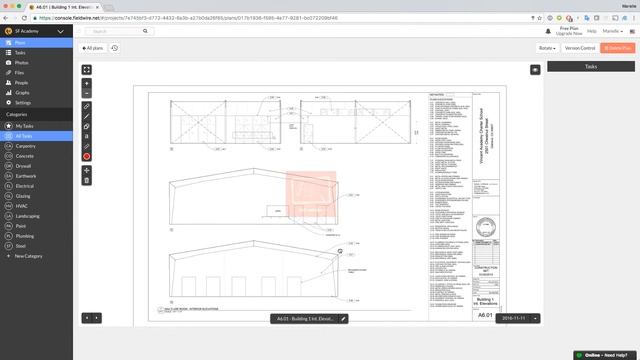Bookmark this page with star icon
This screenshot has width=640, height=360.
pyautogui.click(x=540, y=18)
